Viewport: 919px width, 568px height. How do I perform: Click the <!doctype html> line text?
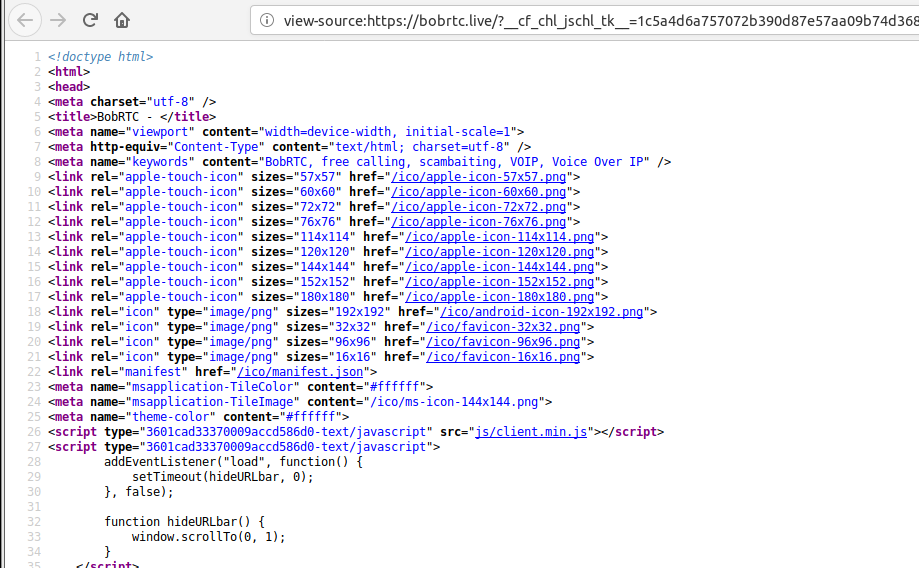[100, 57]
